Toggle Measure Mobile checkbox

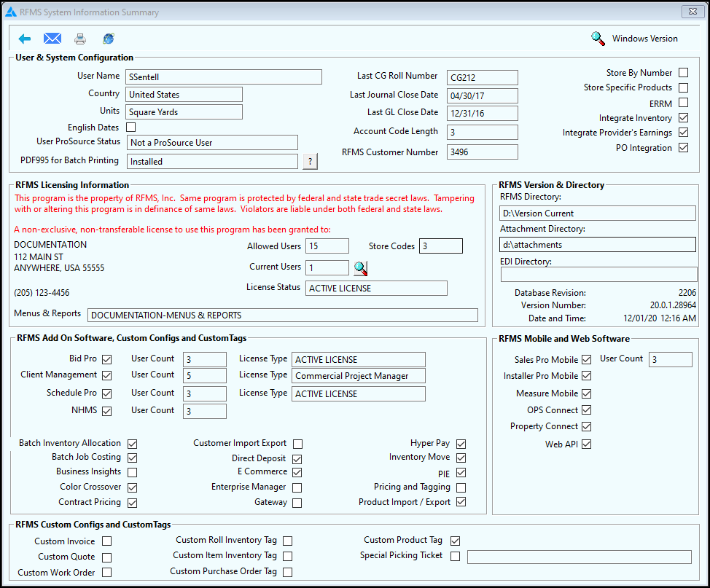coord(586,393)
